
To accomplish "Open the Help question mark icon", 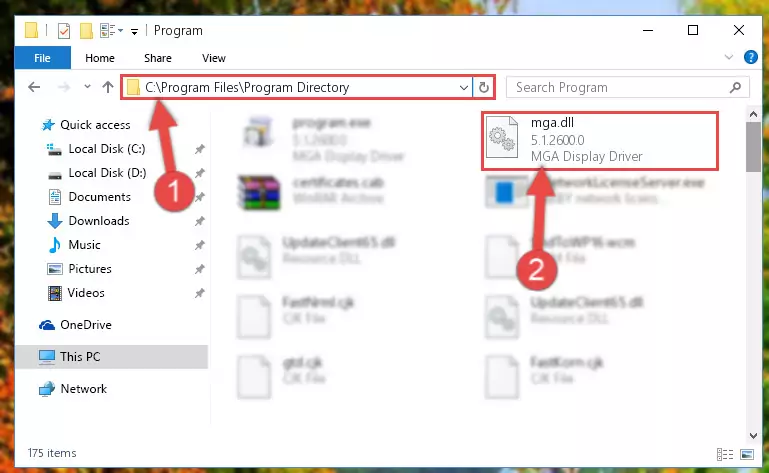I will 750,57.
